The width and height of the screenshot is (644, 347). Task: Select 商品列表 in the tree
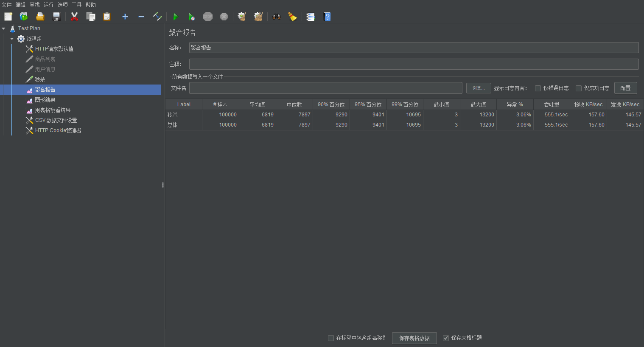pyautogui.click(x=45, y=59)
